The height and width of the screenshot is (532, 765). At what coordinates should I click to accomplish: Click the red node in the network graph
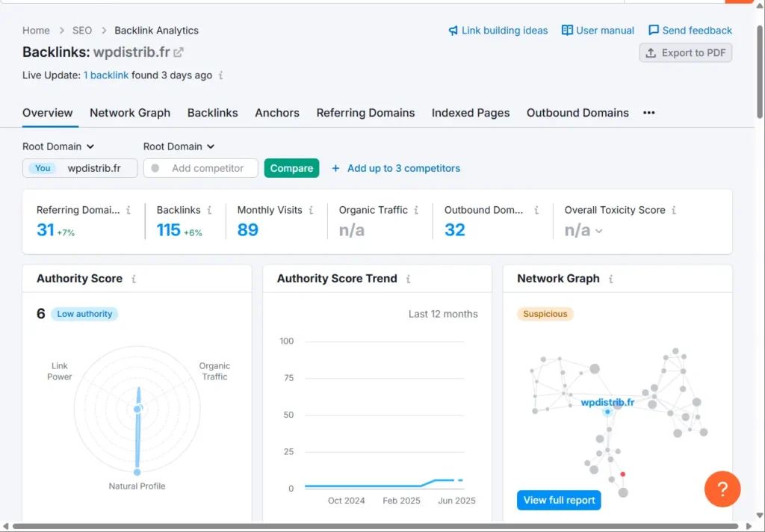[622, 474]
